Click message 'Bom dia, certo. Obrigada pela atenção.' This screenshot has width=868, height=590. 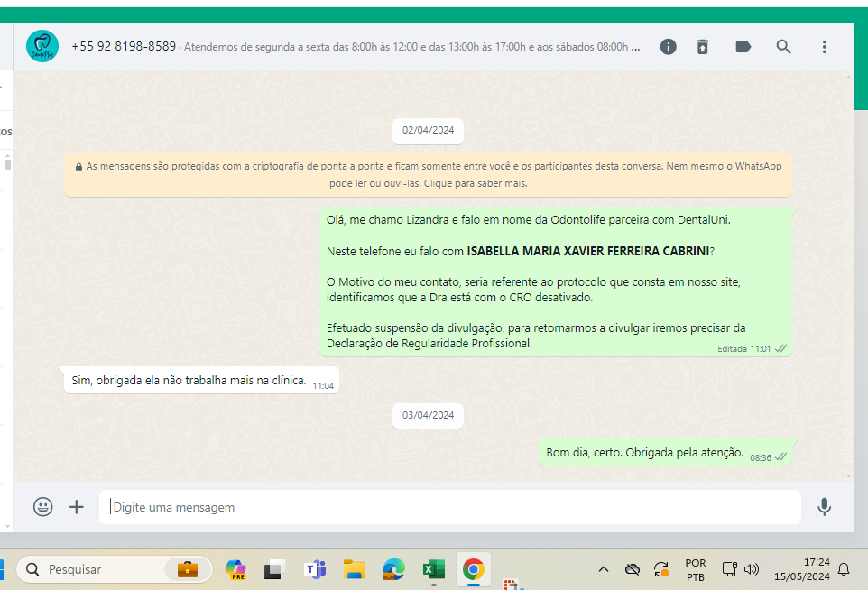(x=665, y=452)
